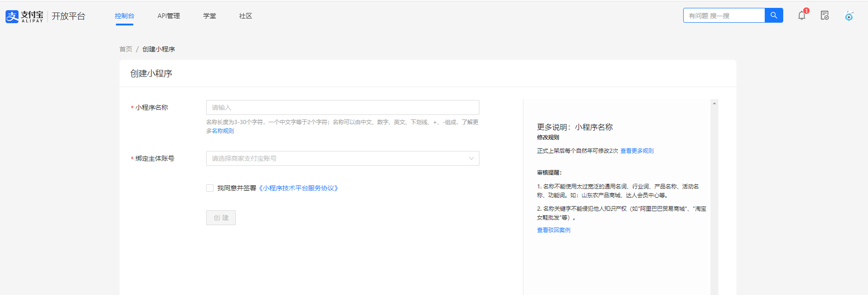Go to the 学堂 tab
Image resolution: width=868 pixels, height=295 pixels.
tap(209, 16)
